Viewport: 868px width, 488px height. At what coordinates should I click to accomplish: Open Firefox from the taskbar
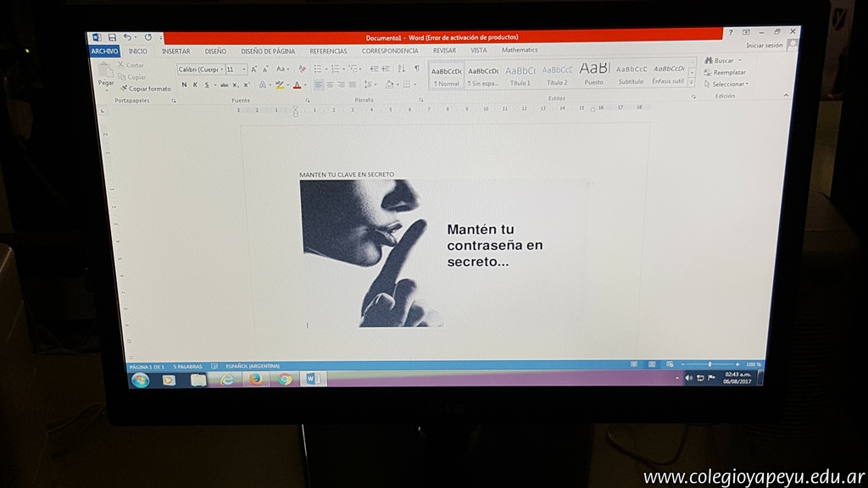click(255, 379)
